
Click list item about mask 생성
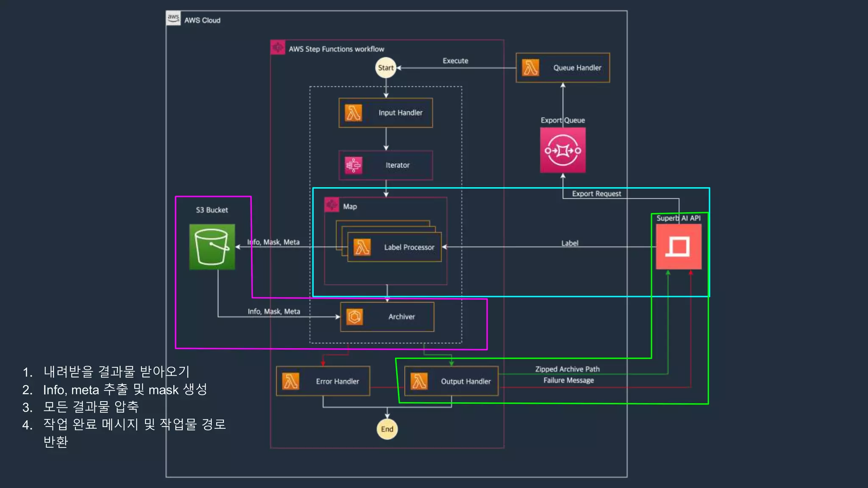pos(125,389)
